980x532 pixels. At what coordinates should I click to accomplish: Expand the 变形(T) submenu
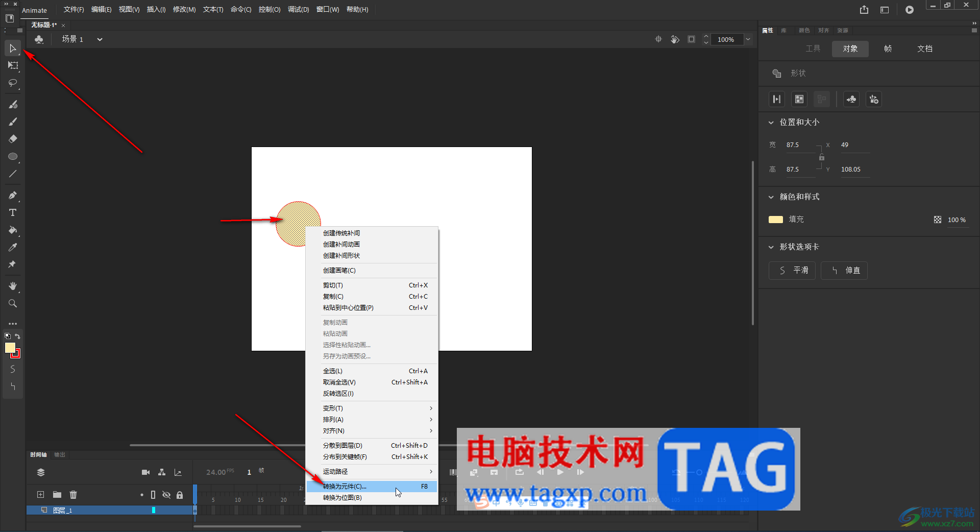pos(372,408)
